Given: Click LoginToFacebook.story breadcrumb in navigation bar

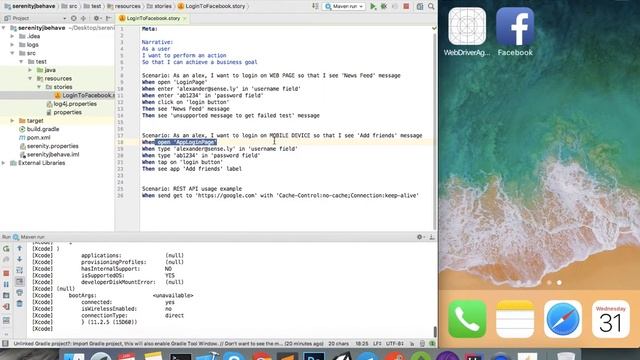Looking at the screenshot, I should pyautogui.click(x=211, y=6).
